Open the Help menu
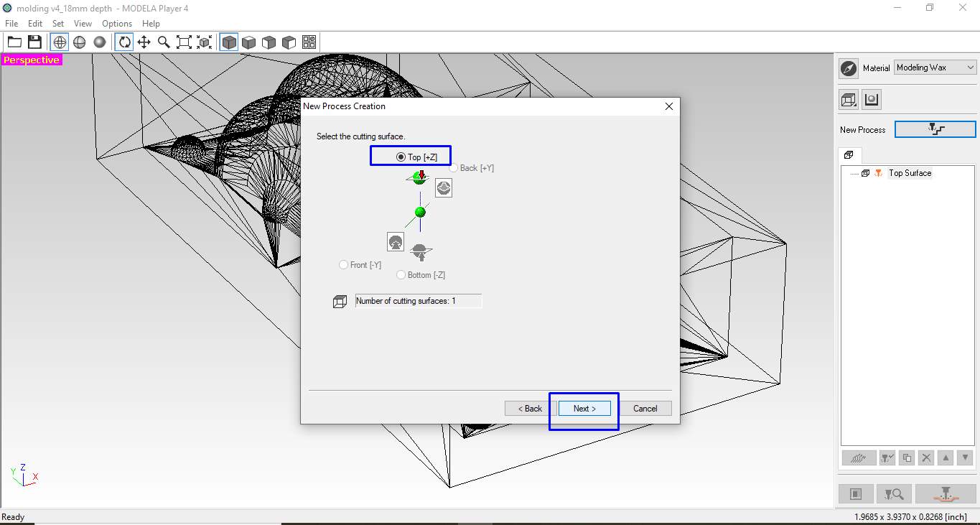Screen dimensions: 980x525 pyautogui.click(x=151, y=24)
